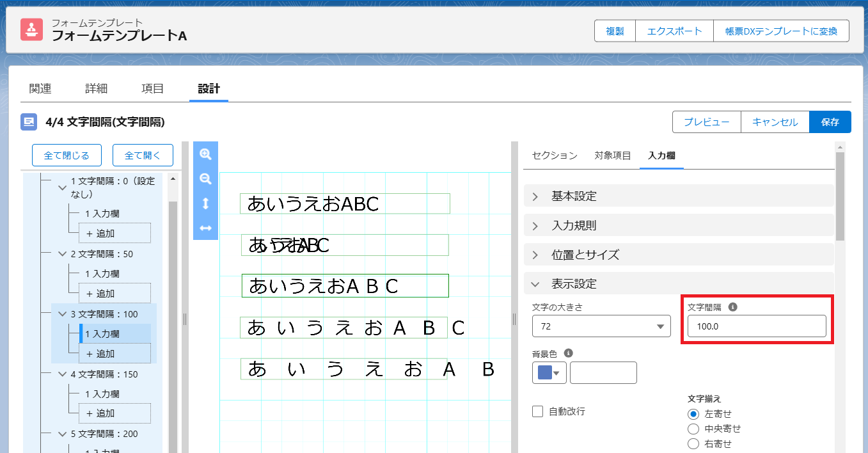Open the 背景色 color swatch picker

point(549,373)
